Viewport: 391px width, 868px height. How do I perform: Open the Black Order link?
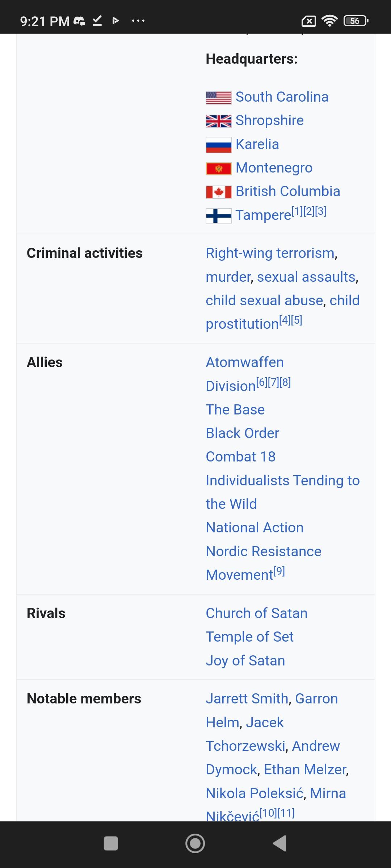[242, 433]
